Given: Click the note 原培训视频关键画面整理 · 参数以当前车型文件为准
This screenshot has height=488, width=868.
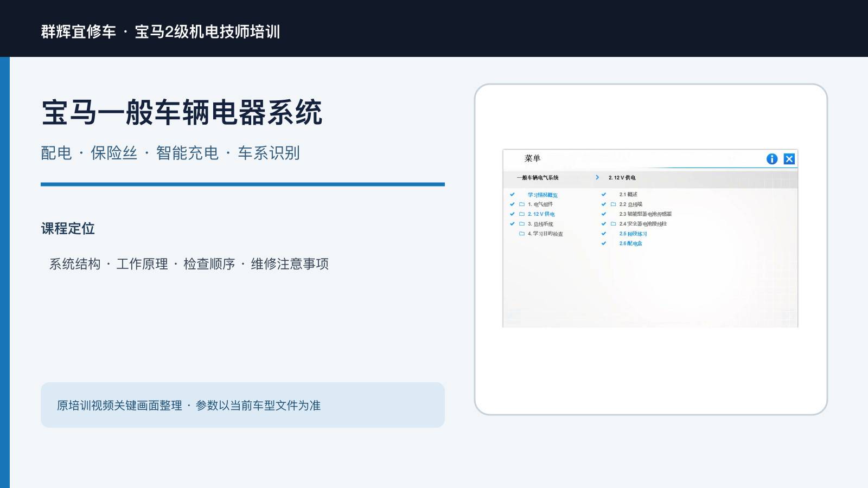Looking at the screenshot, I should point(189,406).
